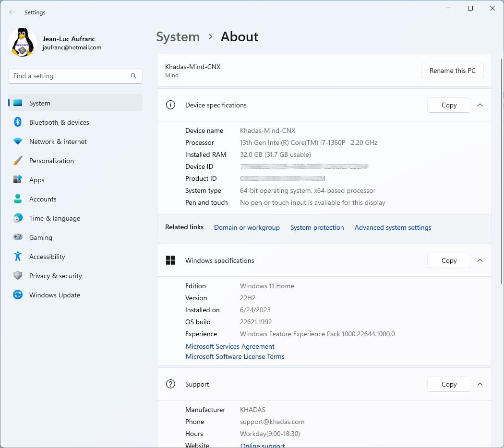
Task: Copy the Device specifications
Action: pos(449,105)
